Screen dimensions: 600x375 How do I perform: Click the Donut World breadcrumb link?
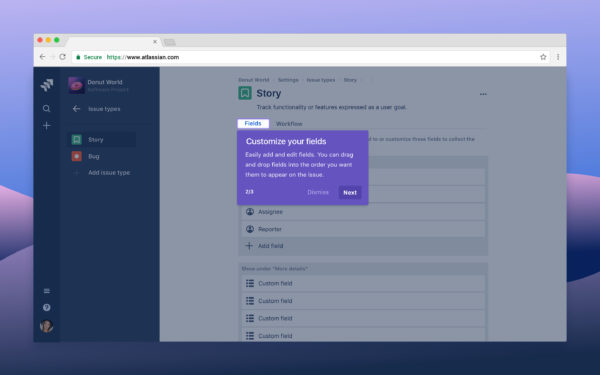[x=254, y=80]
